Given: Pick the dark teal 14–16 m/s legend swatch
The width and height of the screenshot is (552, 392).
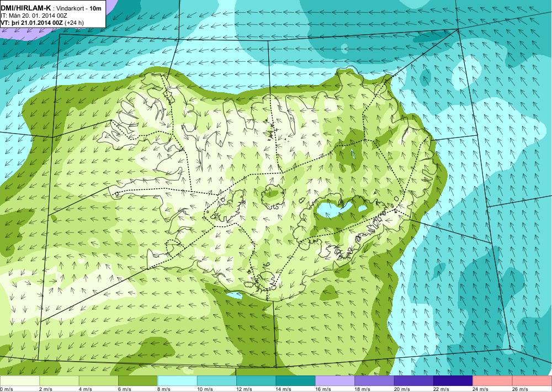Looking at the screenshot, I should pyautogui.click(x=296, y=381).
